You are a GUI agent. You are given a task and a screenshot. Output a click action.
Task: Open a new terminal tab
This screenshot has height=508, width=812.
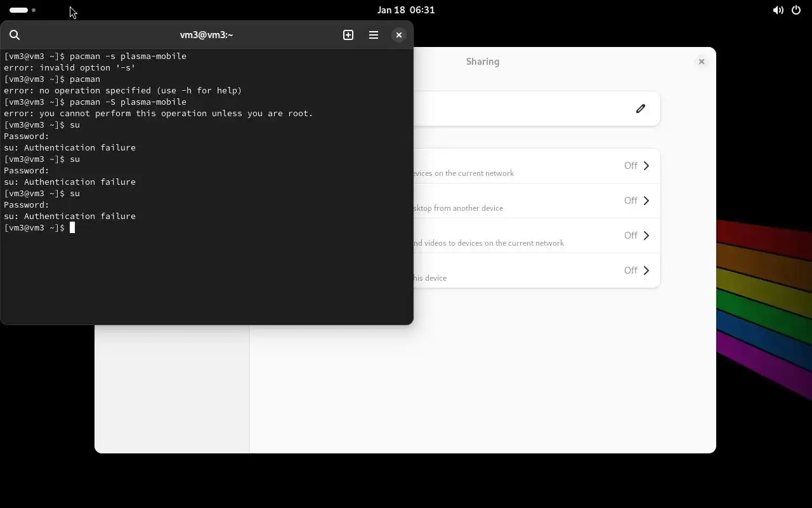point(348,35)
